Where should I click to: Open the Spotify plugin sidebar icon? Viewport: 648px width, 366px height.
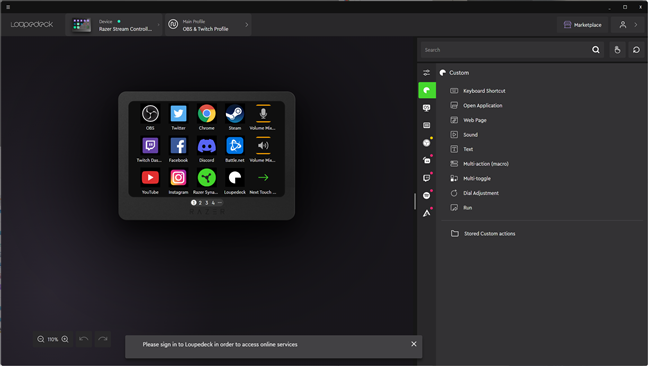pos(426,195)
